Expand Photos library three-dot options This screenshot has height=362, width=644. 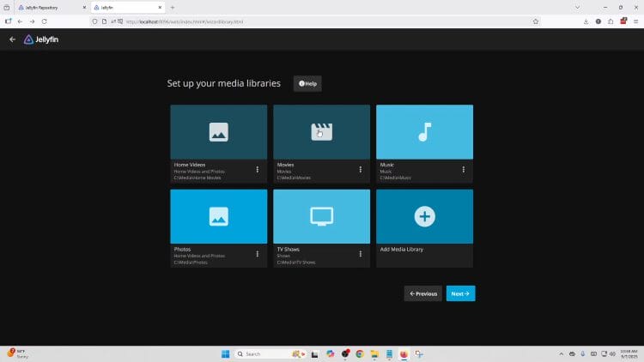click(x=257, y=254)
